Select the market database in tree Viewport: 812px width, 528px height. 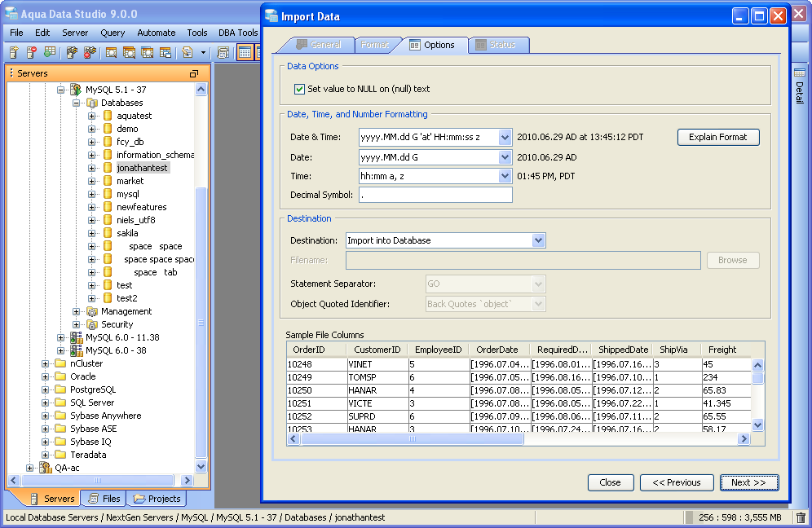click(x=130, y=181)
